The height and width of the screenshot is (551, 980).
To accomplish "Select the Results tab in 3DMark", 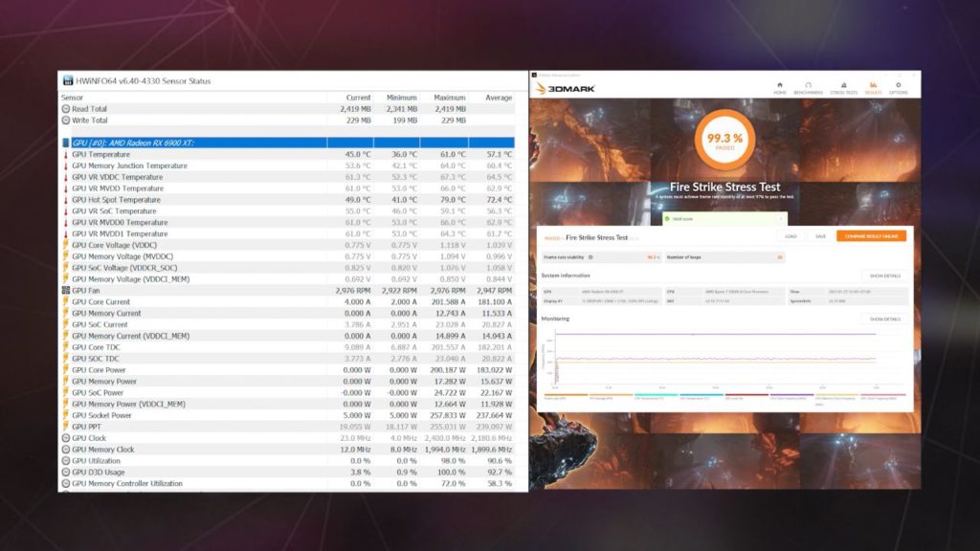I will pyautogui.click(x=872, y=87).
